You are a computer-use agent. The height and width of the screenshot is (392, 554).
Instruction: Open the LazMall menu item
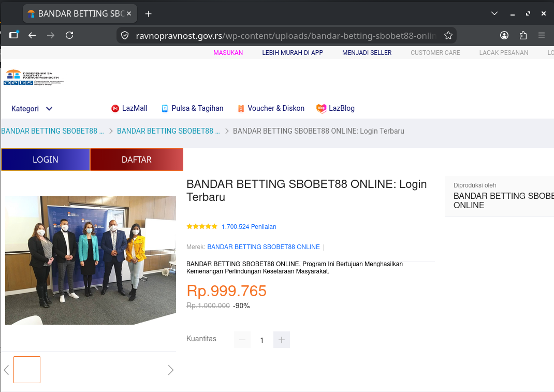[129, 108]
